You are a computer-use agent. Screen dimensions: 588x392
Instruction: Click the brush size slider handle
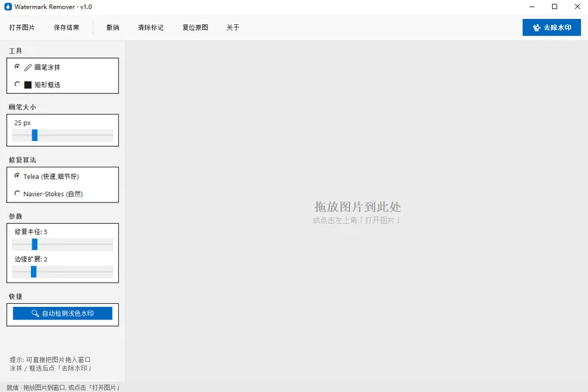(x=35, y=135)
